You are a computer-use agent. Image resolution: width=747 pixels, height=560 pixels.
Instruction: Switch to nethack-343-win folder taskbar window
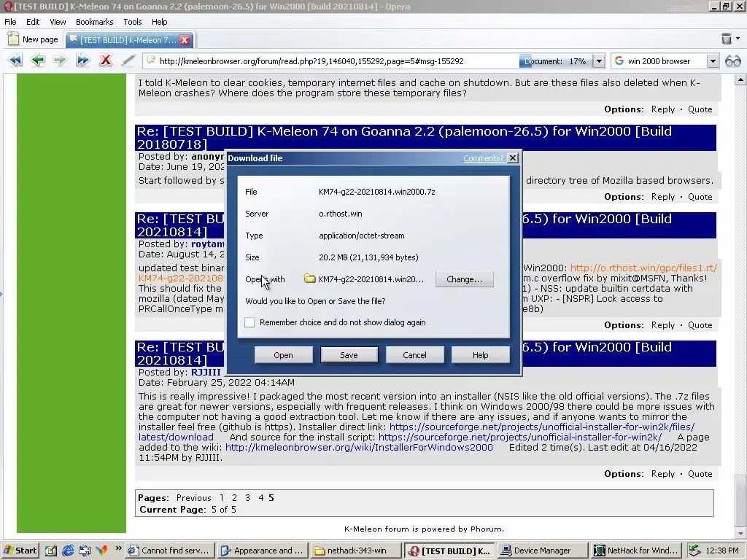point(356,551)
